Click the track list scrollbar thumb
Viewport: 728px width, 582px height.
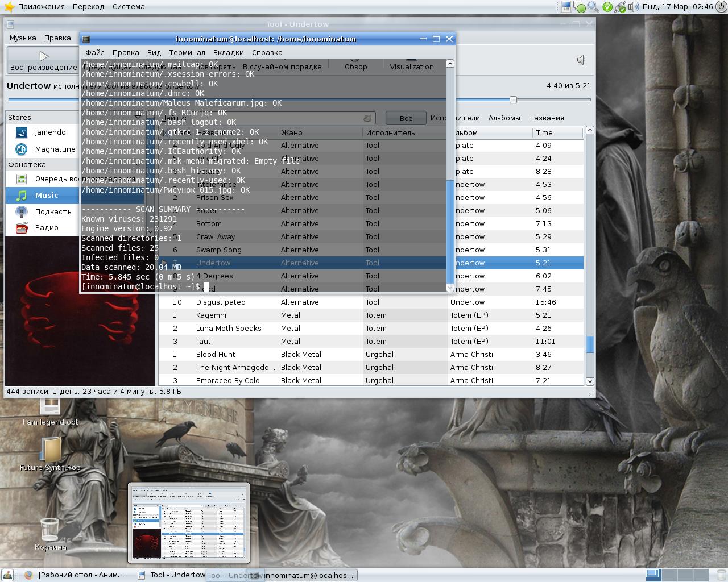pyautogui.click(x=590, y=344)
